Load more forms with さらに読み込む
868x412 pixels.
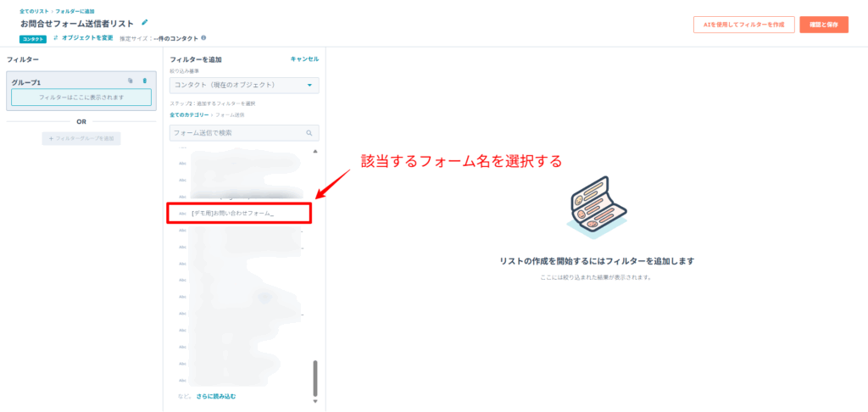pyautogui.click(x=216, y=397)
